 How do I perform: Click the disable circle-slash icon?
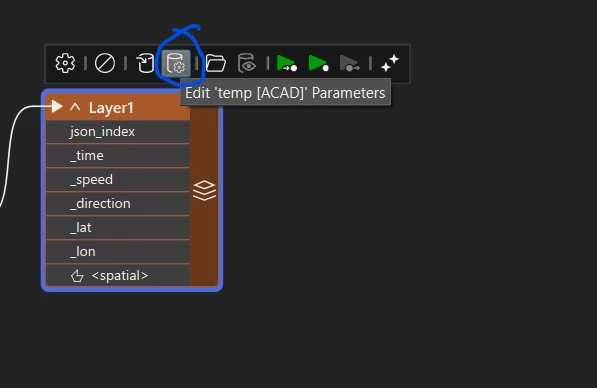pos(105,63)
